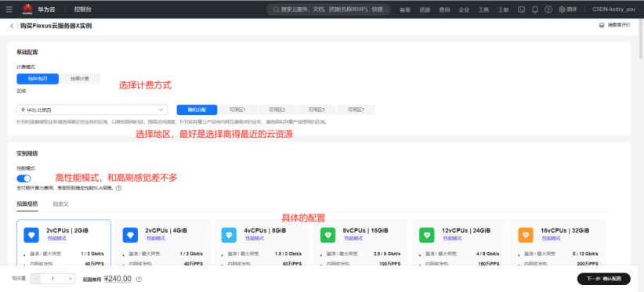The height and width of the screenshot is (292, 644).
Task: Select the 12vCPUs | 24GiB spec card
Action: pos(459,243)
